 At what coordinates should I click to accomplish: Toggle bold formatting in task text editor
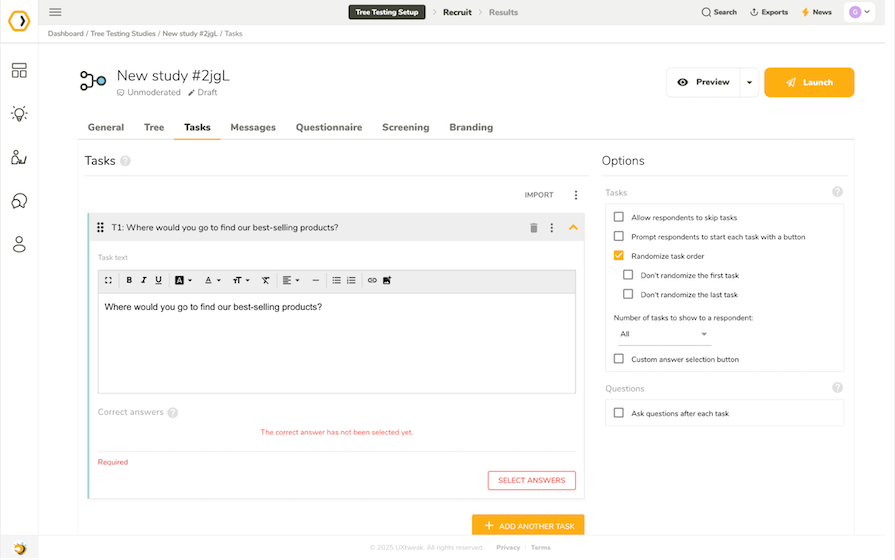coord(129,280)
